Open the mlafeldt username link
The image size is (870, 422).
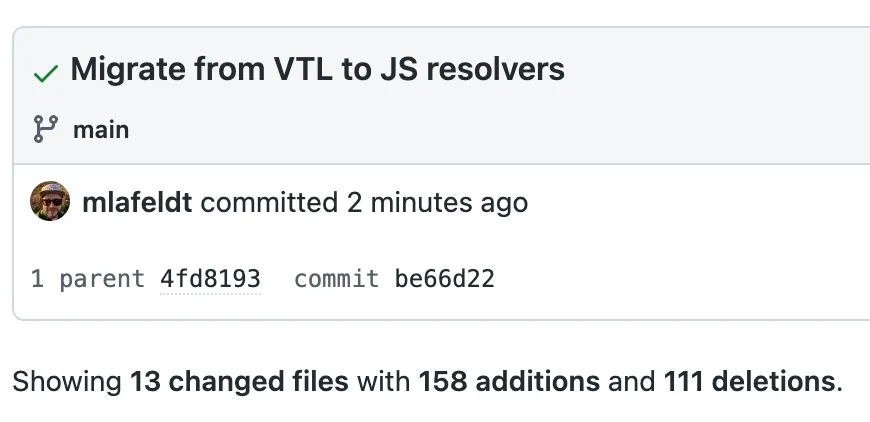point(138,203)
